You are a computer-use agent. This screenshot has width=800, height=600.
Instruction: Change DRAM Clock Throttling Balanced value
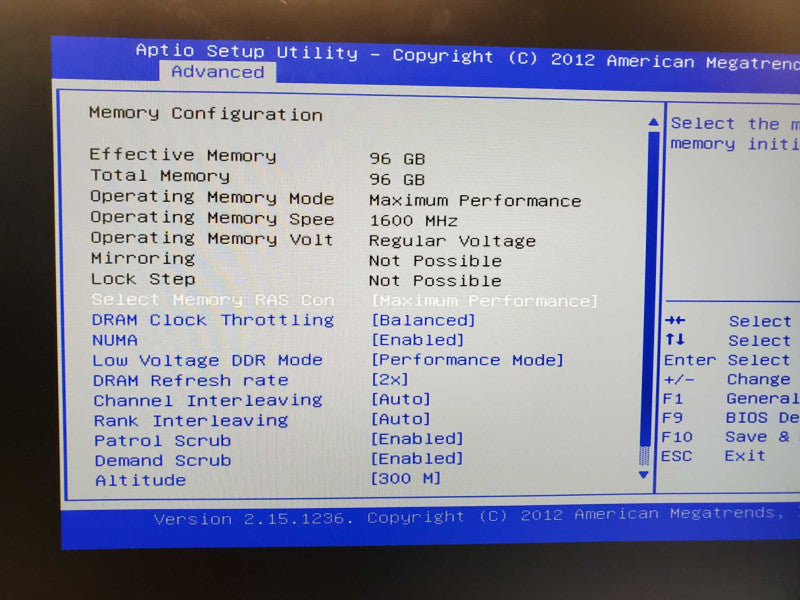(x=423, y=320)
